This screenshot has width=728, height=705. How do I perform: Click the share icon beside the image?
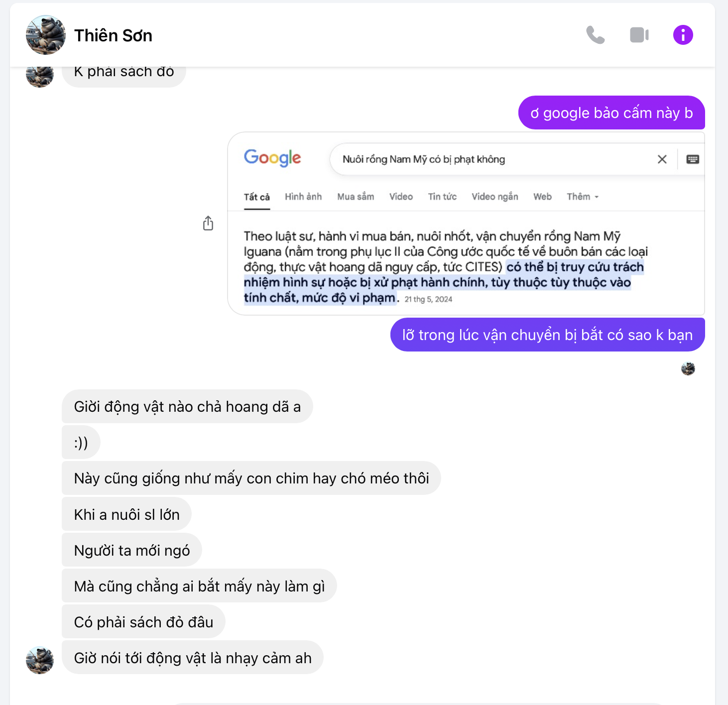point(208,224)
